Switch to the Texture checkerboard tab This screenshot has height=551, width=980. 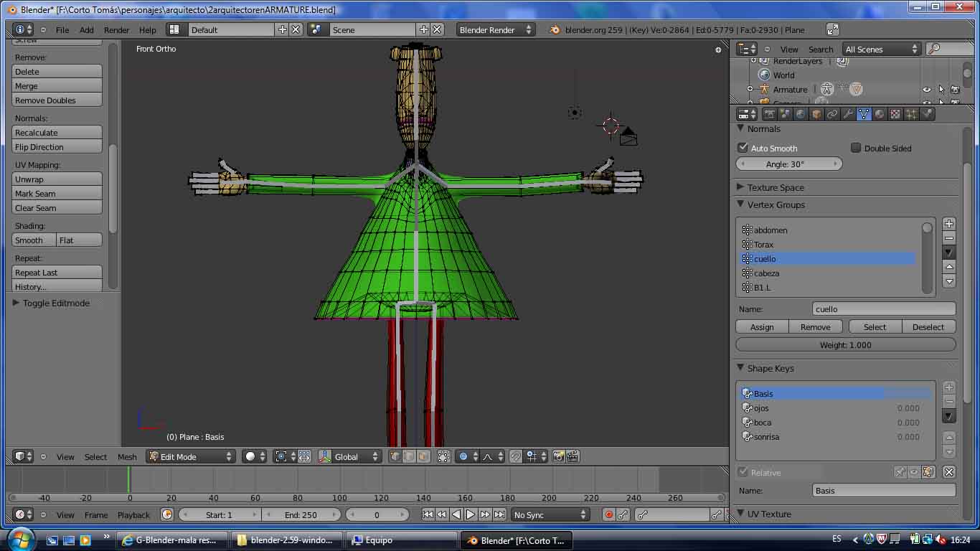[x=895, y=114]
